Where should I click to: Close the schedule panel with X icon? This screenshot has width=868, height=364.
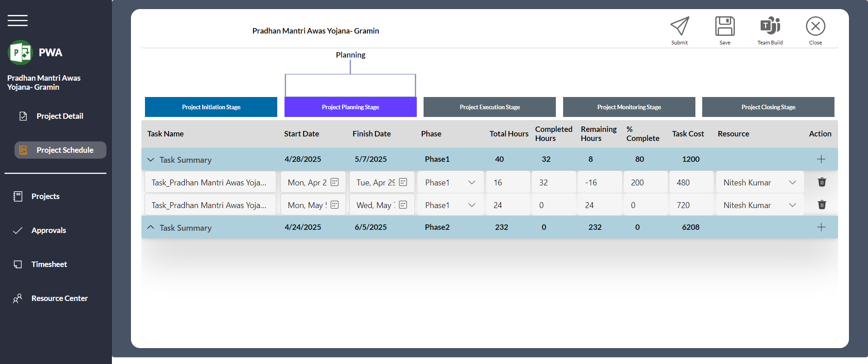tap(815, 26)
